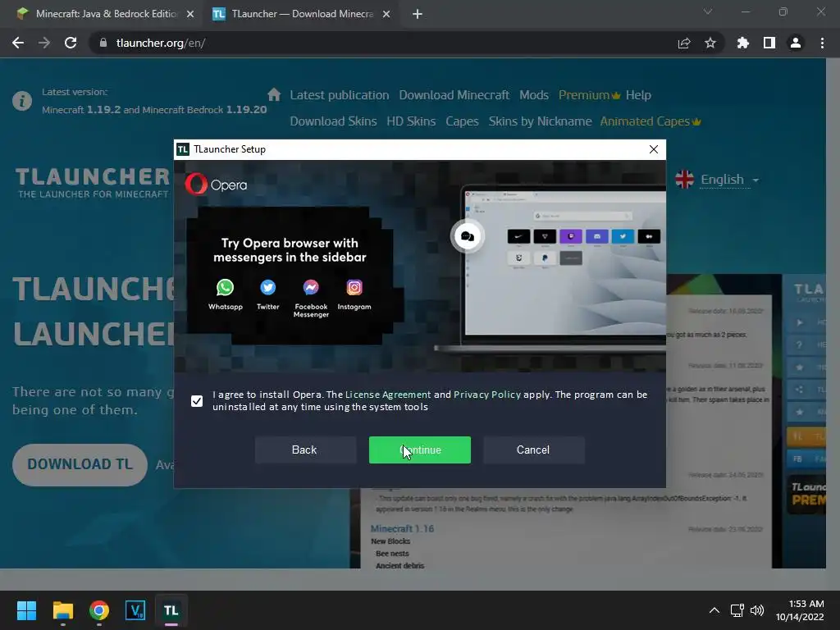Open the Minecraft 1.16 article link

(402, 529)
